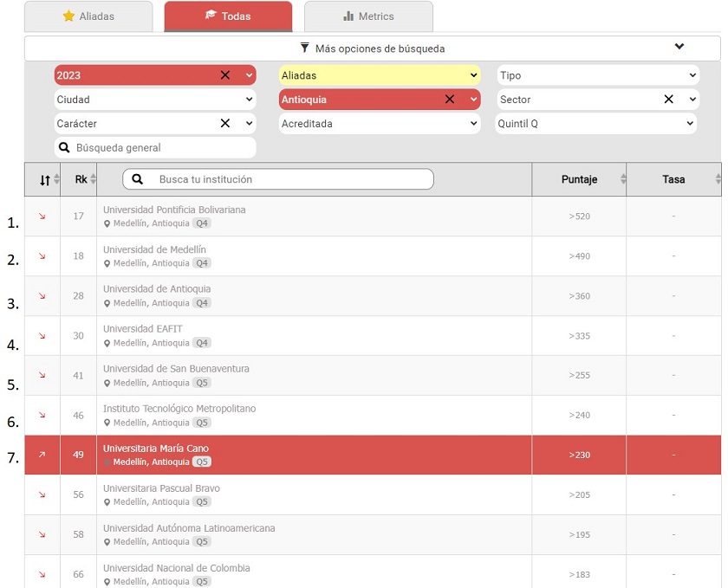
Task: Click the Búsqueda general magnifier icon
Action: (64, 147)
